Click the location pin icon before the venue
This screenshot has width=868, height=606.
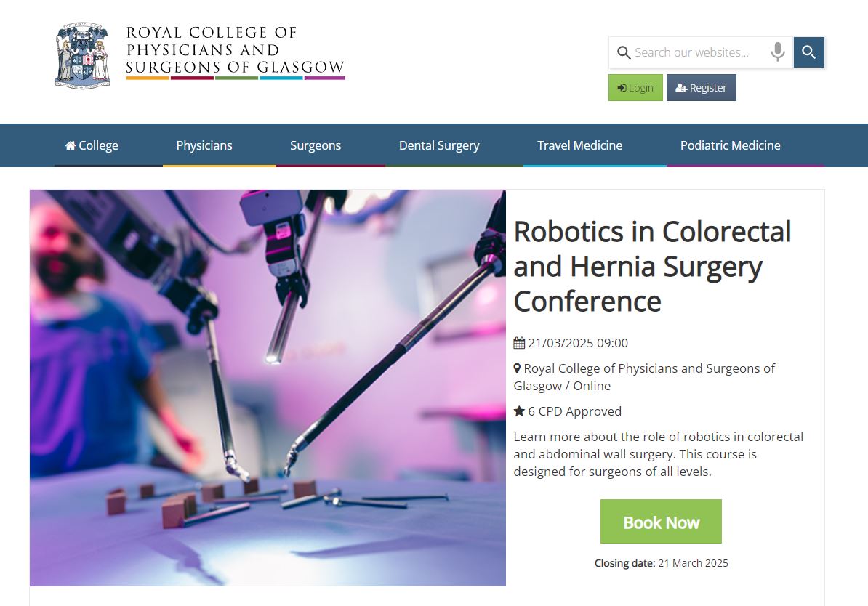pos(518,368)
